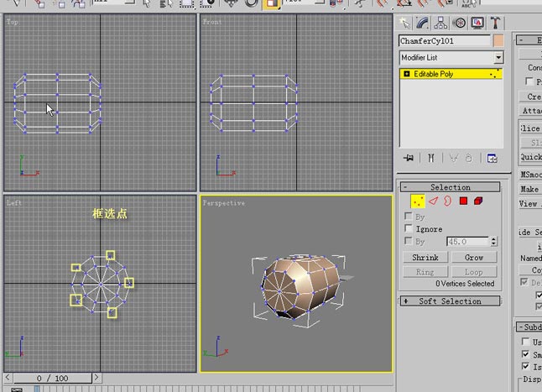Open the Modify command panel tab
The width and height of the screenshot is (542, 392).
[422, 24]
